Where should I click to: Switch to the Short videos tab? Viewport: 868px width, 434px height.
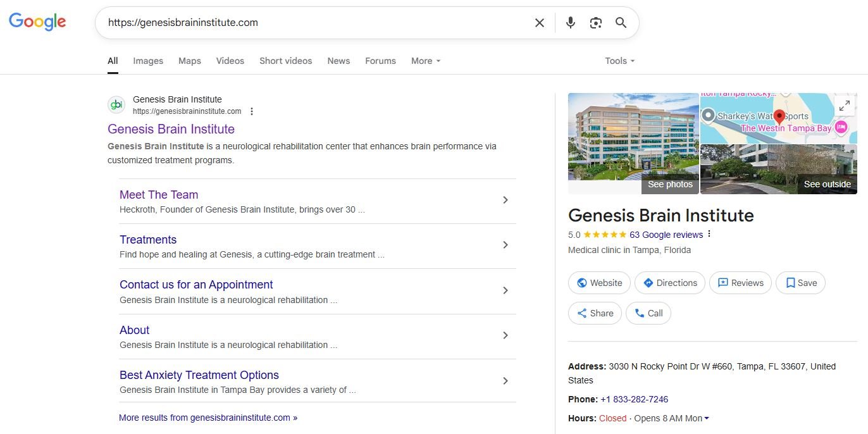click(x=285, y=61)
